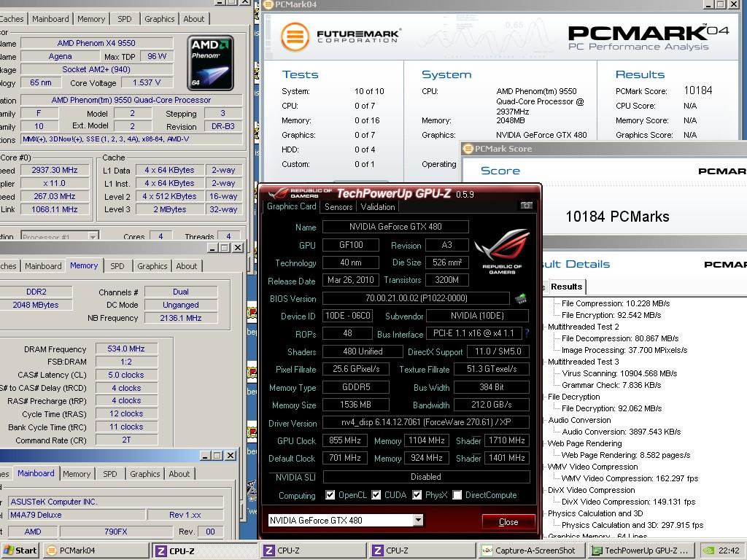
Task: Click the PCMark Score window title icon
Action: click(468, 149)
